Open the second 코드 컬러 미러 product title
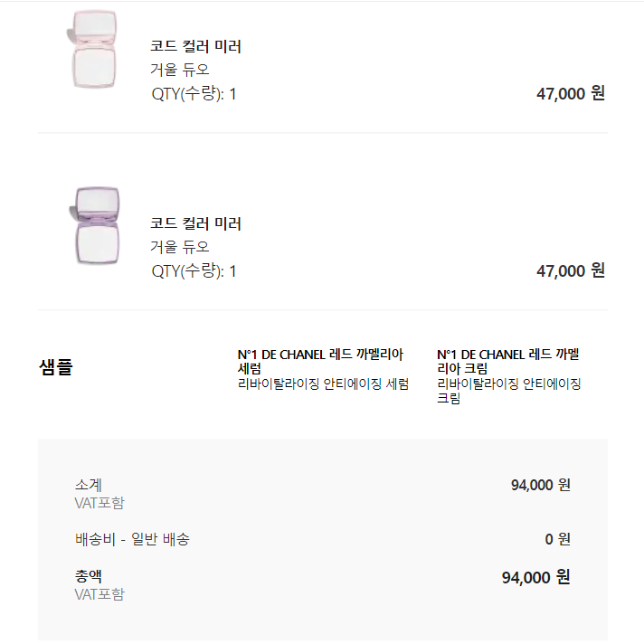Image resolution: width=644 pixels, height=644 pixels. pos(195,224)
